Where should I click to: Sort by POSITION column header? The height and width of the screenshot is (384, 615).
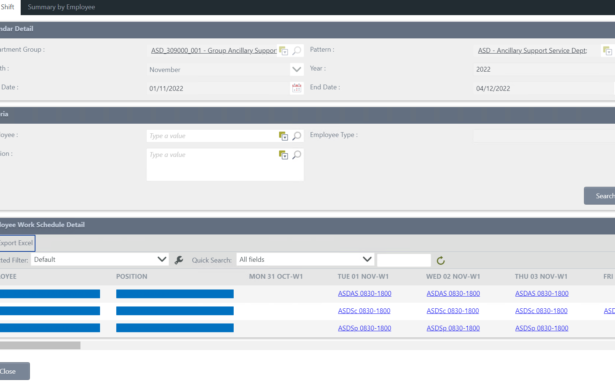[131, 277]
